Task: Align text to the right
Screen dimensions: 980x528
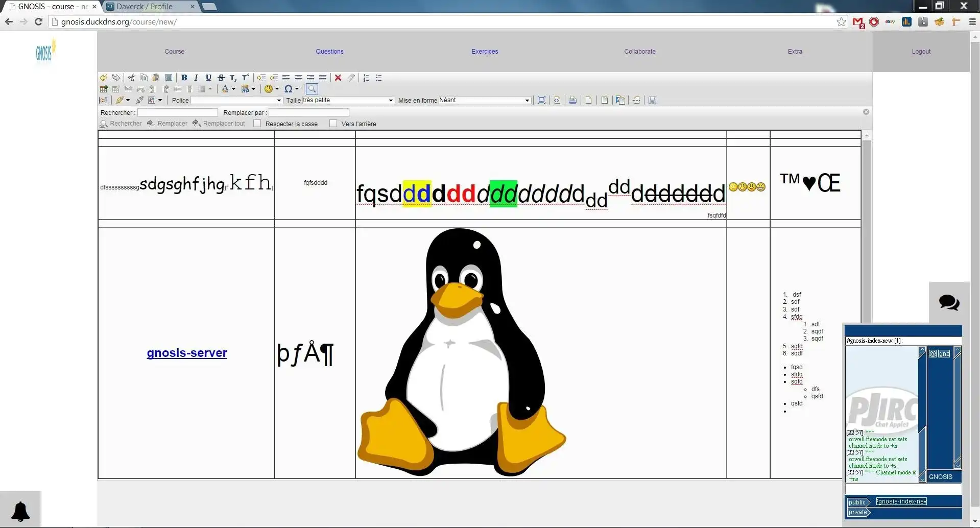Action: (x=310, y=78)
